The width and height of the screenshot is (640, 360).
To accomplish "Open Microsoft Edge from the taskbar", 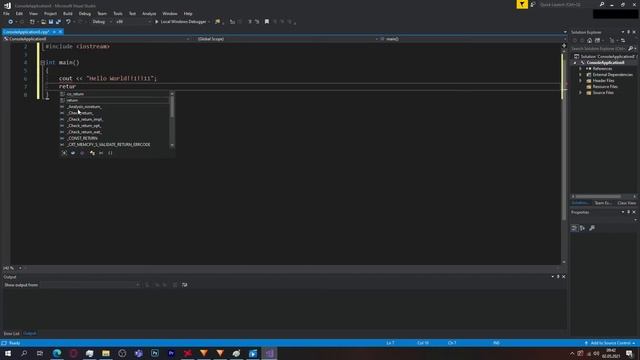I will pyautogui.click(x=57, y=353).
